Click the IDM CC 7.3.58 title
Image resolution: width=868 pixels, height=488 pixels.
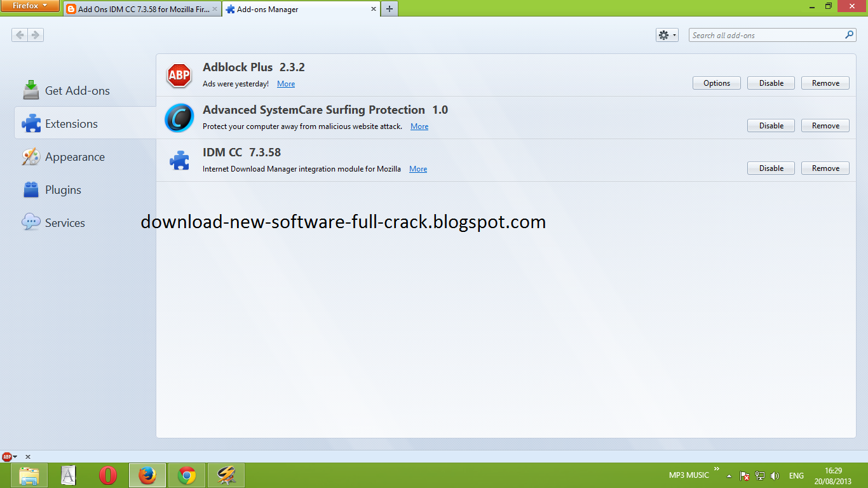pyautogui.click(x=241, y=152)
